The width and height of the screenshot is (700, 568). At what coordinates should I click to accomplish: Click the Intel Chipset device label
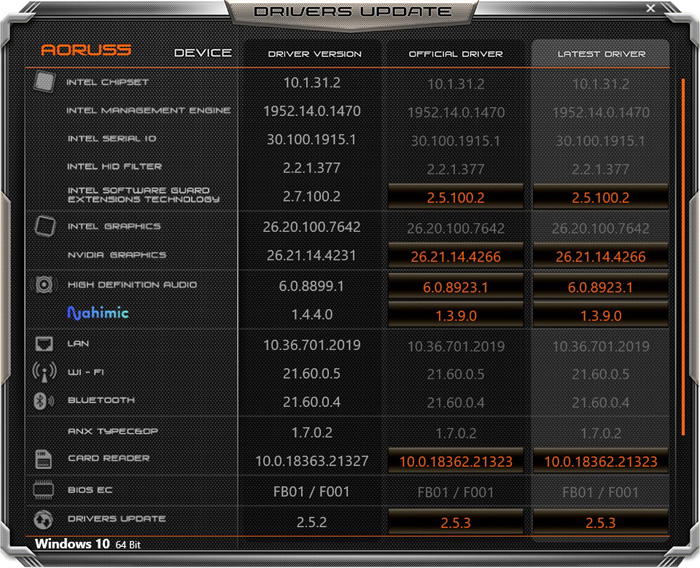coord(107,82)
